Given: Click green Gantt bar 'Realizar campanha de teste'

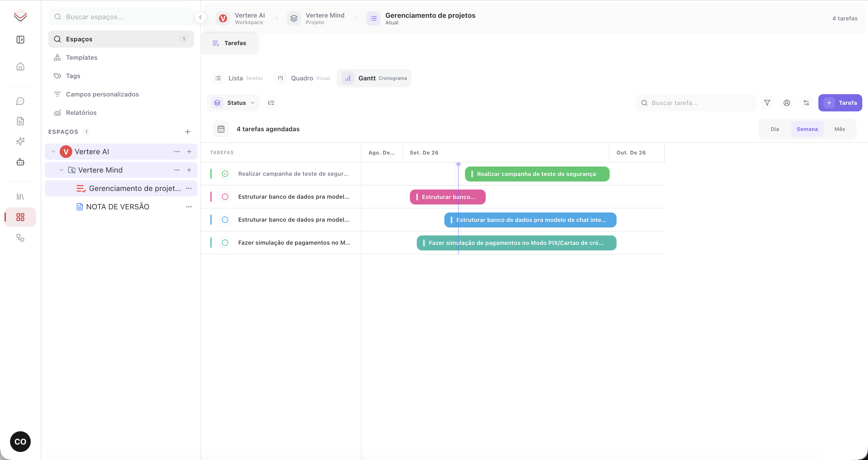Looking at the screenshot, I should pyautogui.click(x=537, y=174).
